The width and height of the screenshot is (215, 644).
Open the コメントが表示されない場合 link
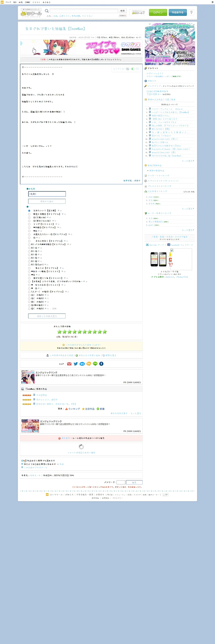click(81, 453)
